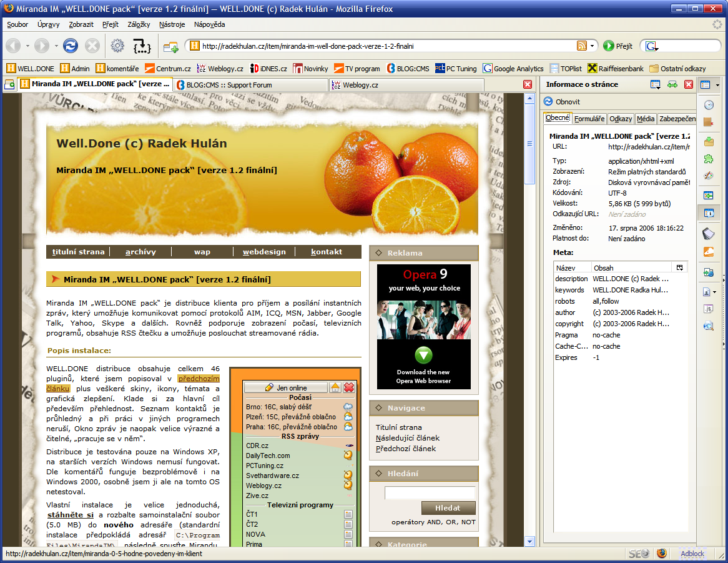Click the address bar URL field
Viewport: 728px width, 563px height.
pyautogui.click(x=387, y=46)
